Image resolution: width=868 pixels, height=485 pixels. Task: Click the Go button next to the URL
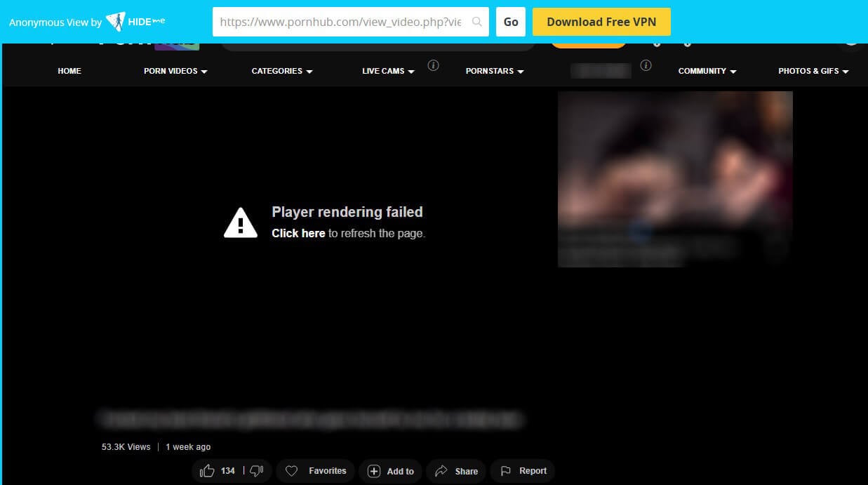511,22
